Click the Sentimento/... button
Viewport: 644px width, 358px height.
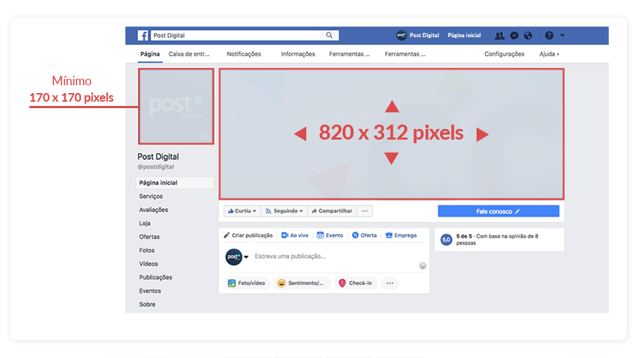301,284
